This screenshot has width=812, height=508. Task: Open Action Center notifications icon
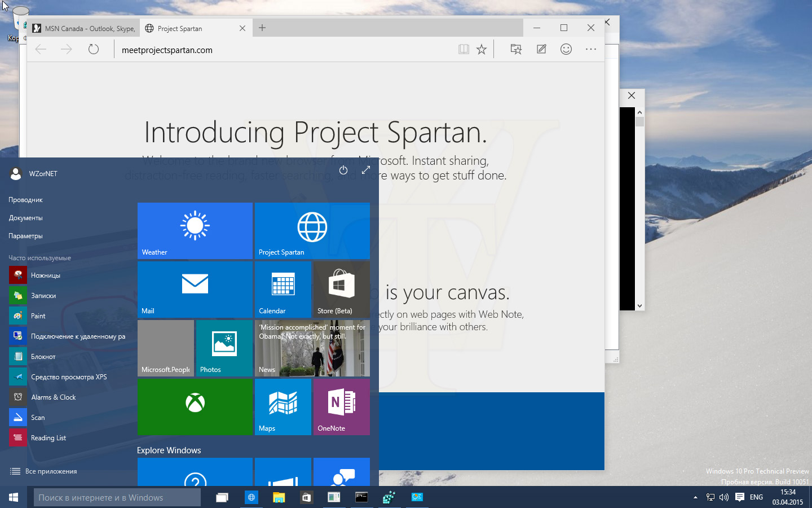740,497
